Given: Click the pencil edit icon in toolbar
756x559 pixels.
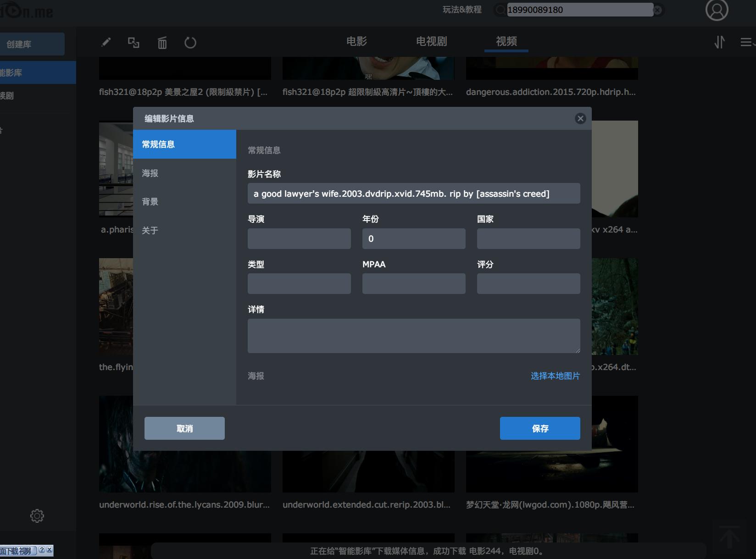Looking at the screenshot, I should tap(106, 43).
